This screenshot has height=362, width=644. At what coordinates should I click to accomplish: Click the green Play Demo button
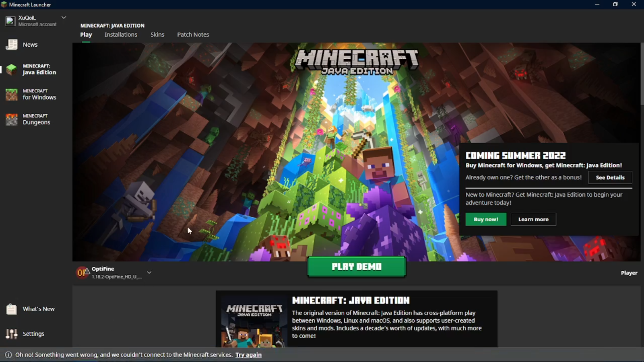(357, 266)
